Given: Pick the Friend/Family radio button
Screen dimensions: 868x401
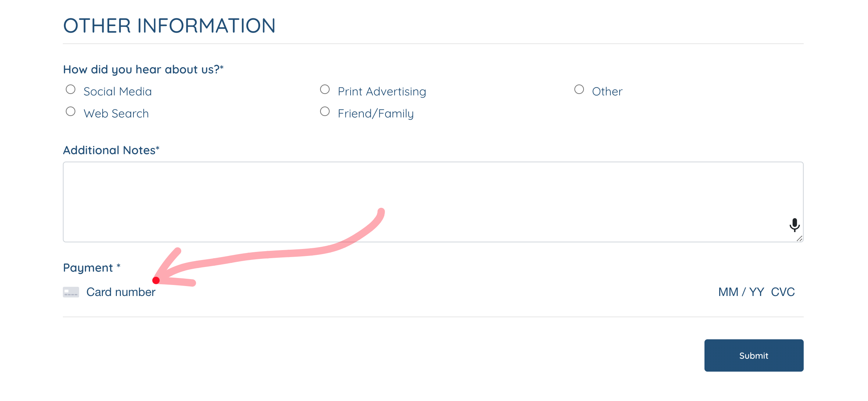Looking at the screenshot, I should (x=325, y=112).
